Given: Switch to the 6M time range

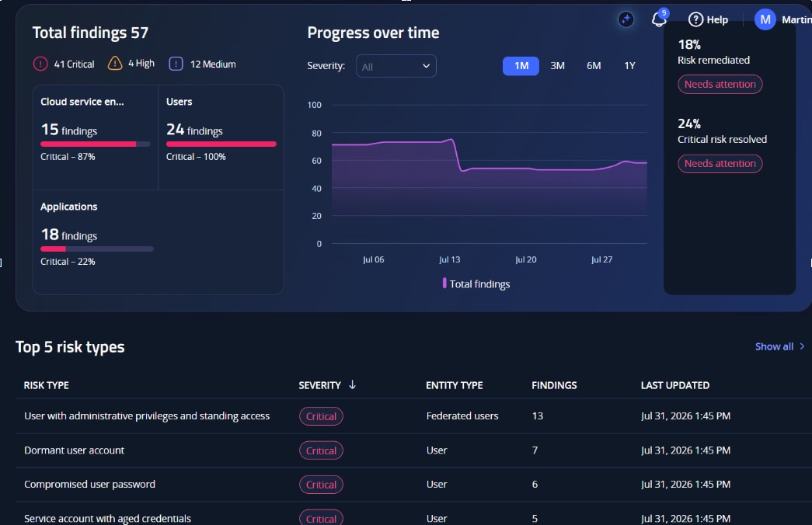Looking at the screenshot, I should pyautogui.click(x=594, y=66).
